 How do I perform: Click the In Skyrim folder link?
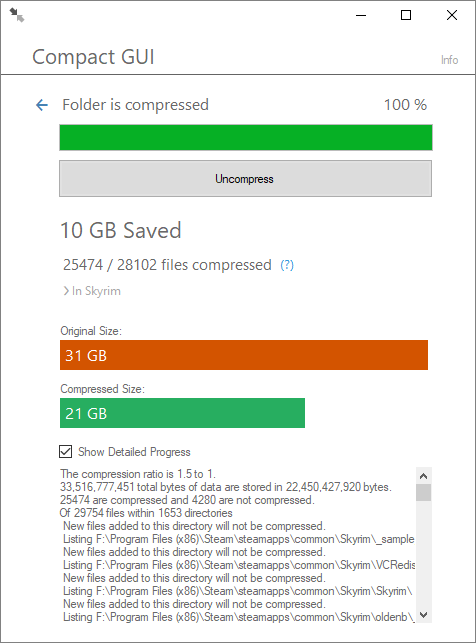(x=96, y=291)
